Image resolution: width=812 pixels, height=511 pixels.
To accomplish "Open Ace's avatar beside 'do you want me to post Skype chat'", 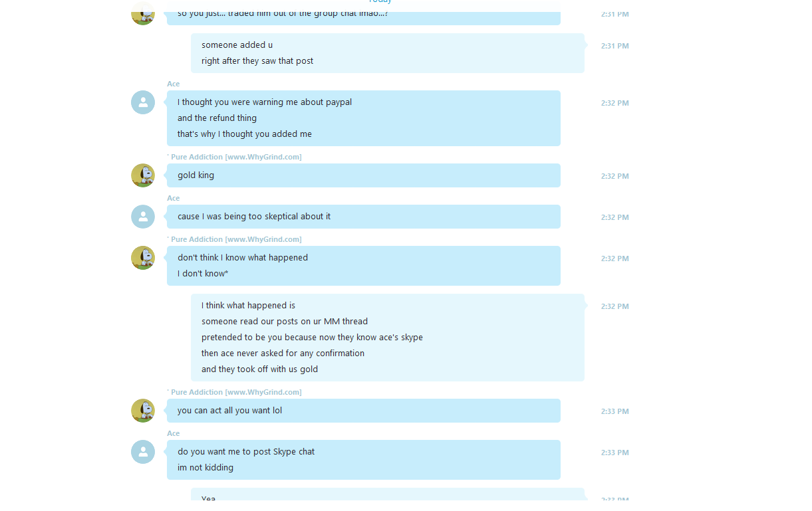I will 143,452.
